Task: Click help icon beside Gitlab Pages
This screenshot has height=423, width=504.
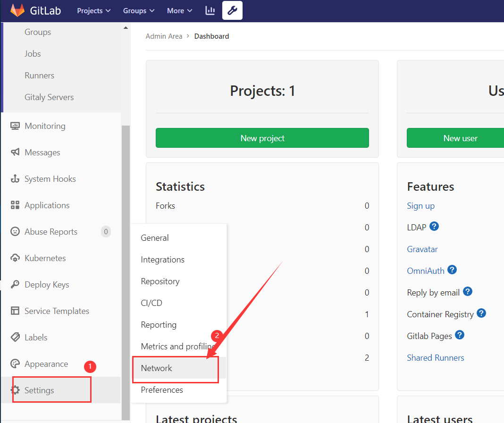Action: click(460, 335)
